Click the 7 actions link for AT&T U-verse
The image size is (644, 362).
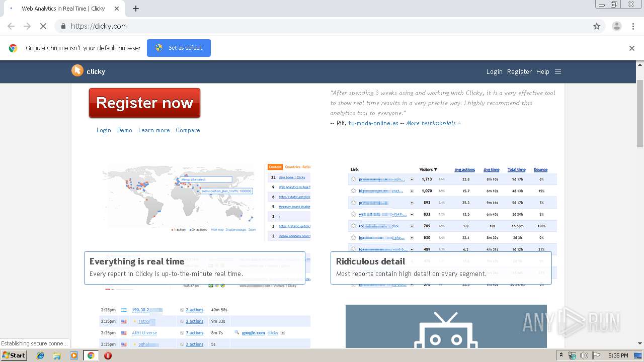coord(195,333)
